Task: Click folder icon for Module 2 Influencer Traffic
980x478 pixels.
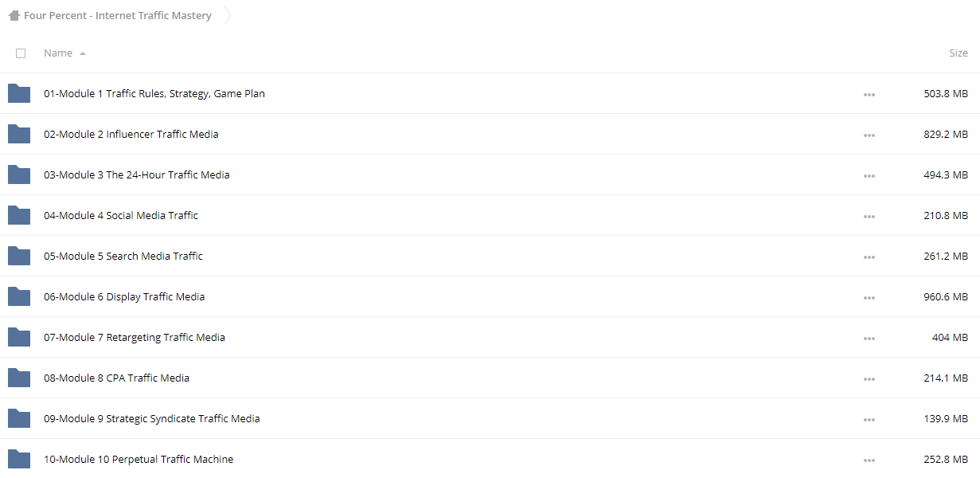Action: 19,134
